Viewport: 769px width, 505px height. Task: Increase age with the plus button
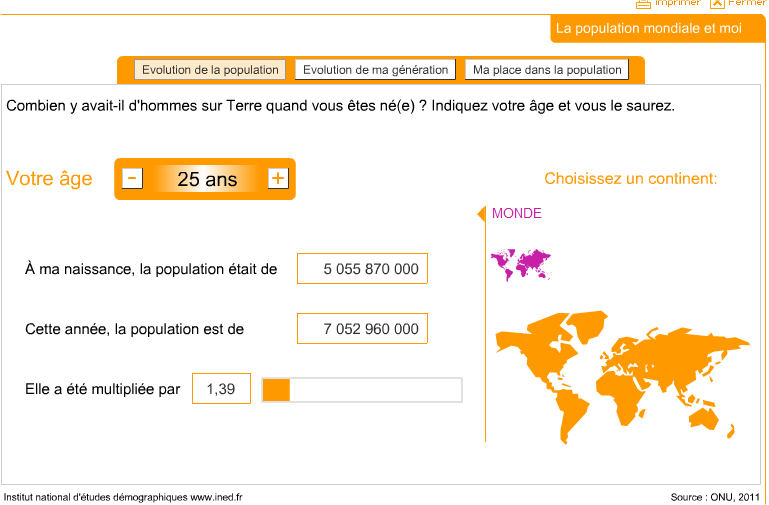[x=278, y=178]
